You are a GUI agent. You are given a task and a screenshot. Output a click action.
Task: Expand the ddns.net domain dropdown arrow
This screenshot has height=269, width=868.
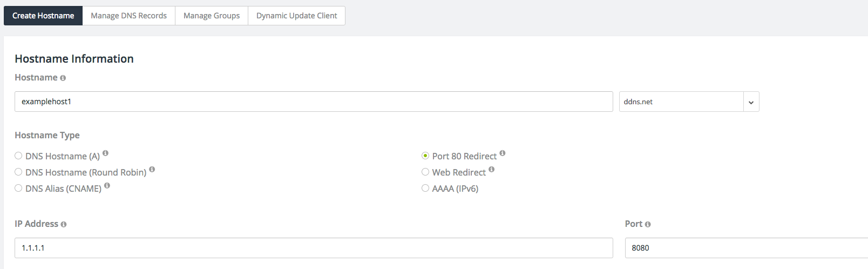(x=751, y=102)
